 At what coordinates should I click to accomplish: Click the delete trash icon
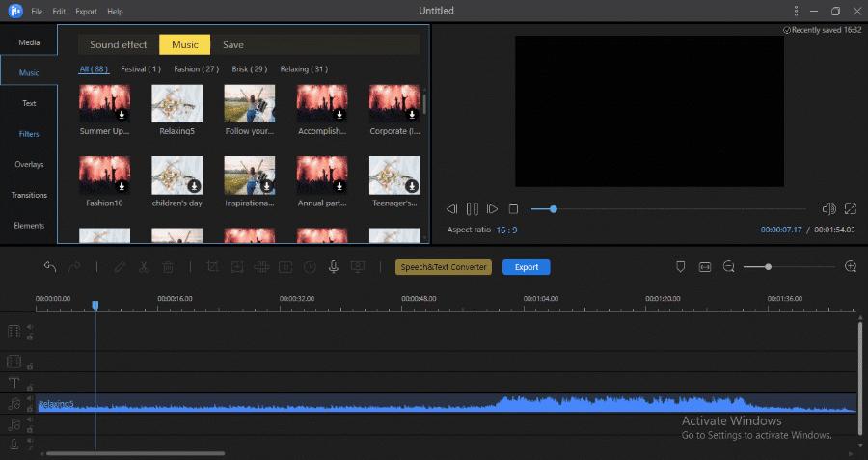[168, 267]
